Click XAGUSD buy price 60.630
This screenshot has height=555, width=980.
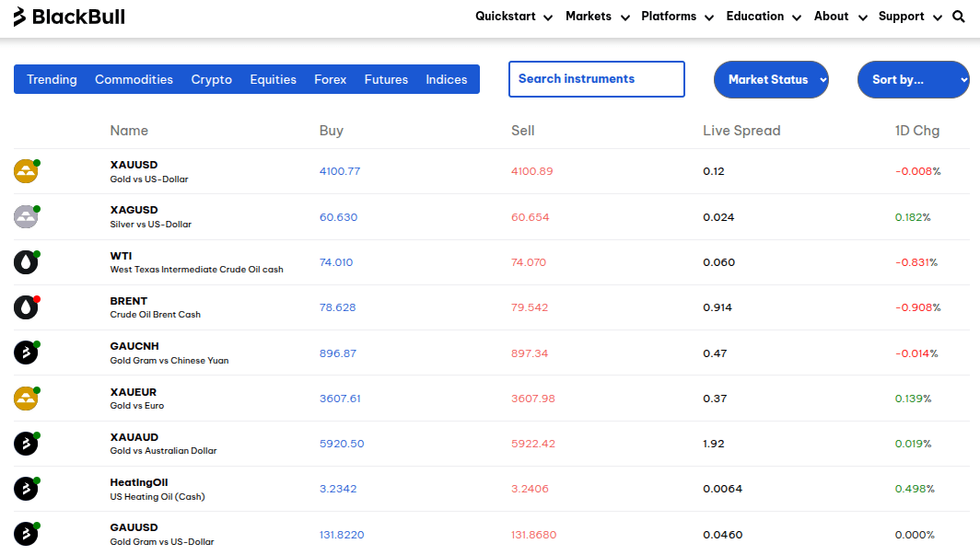pos(338,217)
